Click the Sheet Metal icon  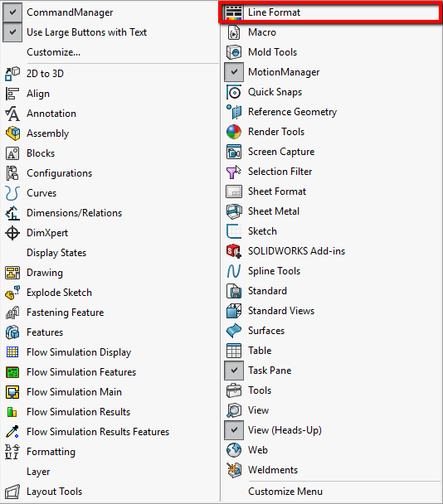(x=234, y=211)
